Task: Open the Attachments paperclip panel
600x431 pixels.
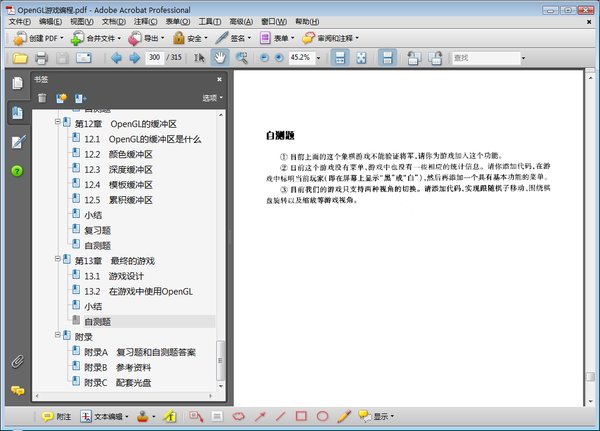Action: tap(17, 361)
